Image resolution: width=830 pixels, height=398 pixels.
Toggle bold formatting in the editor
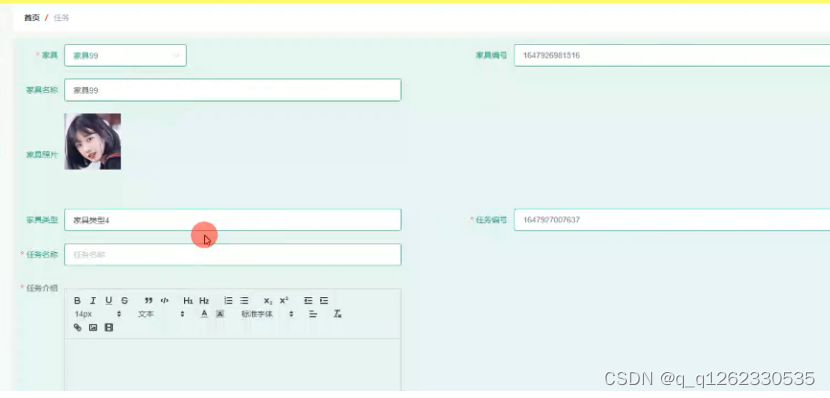(x=77, y=301)
